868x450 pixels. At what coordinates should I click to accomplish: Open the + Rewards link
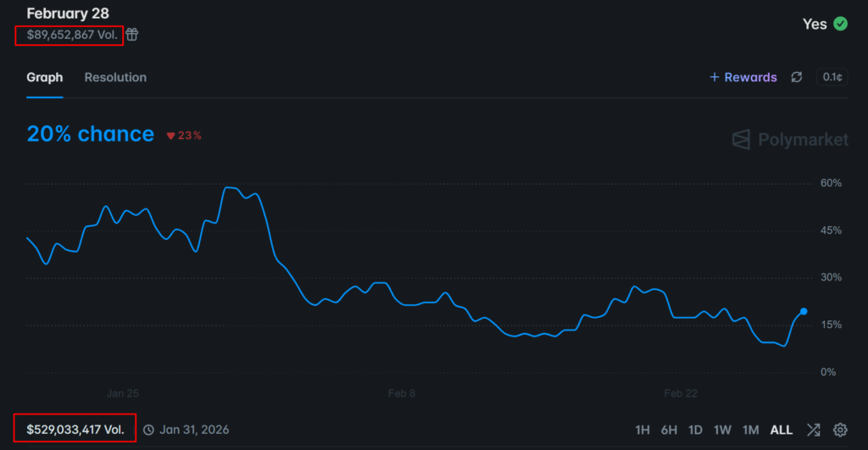[x=743, y=77]
